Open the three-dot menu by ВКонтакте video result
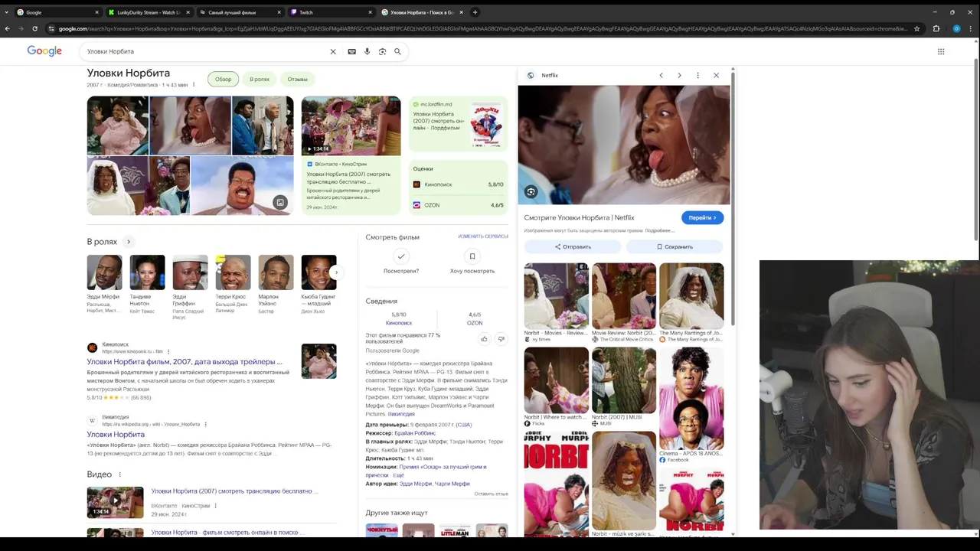 215,506
